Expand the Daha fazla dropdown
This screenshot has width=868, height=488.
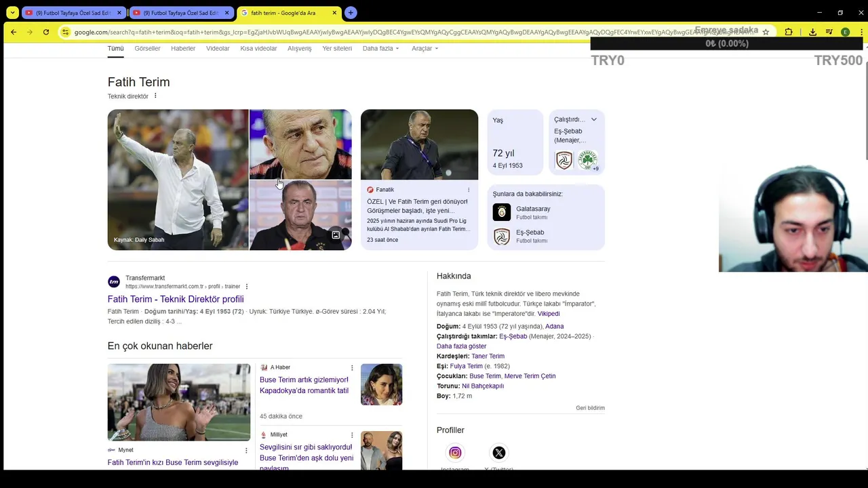pos(380,49)
